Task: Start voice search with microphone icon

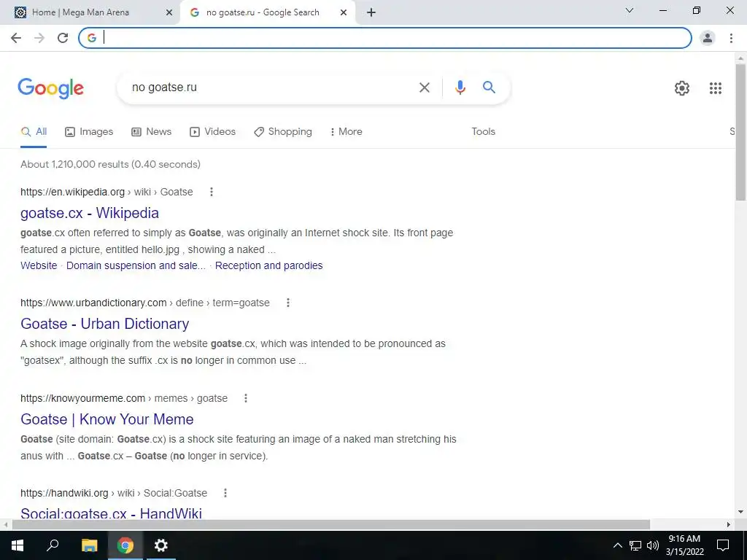Action: (460, 87)
